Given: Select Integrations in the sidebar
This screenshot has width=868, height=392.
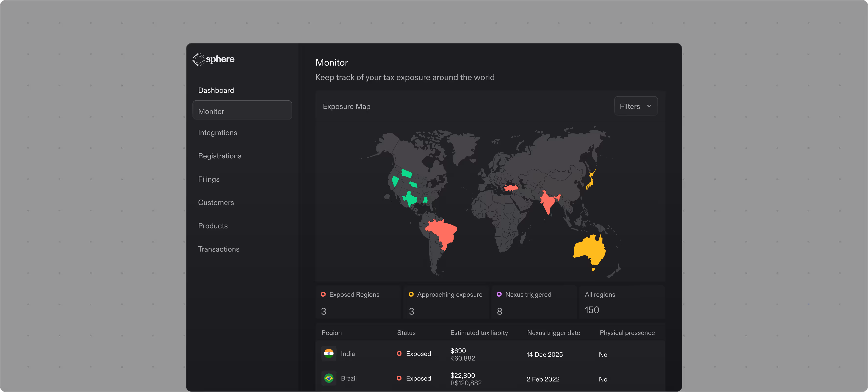Looking at the screenshot, I should (218, 133).
